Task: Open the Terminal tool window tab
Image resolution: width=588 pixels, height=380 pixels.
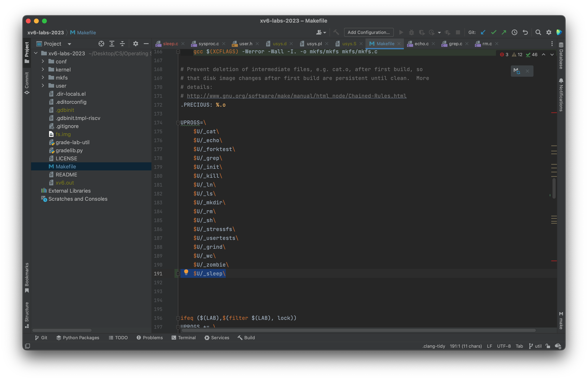Action: pyautogui.click(x=184, y=338)
